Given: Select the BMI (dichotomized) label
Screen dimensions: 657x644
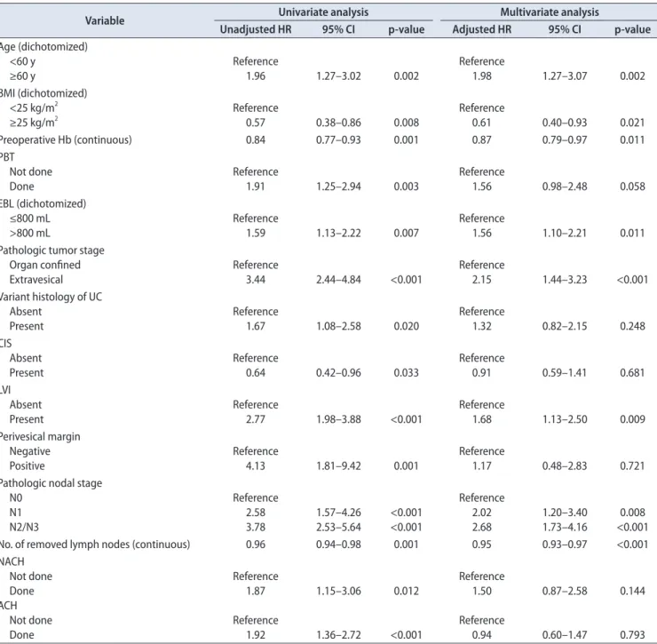Looking at the screenshot, I should click(44, 93).
